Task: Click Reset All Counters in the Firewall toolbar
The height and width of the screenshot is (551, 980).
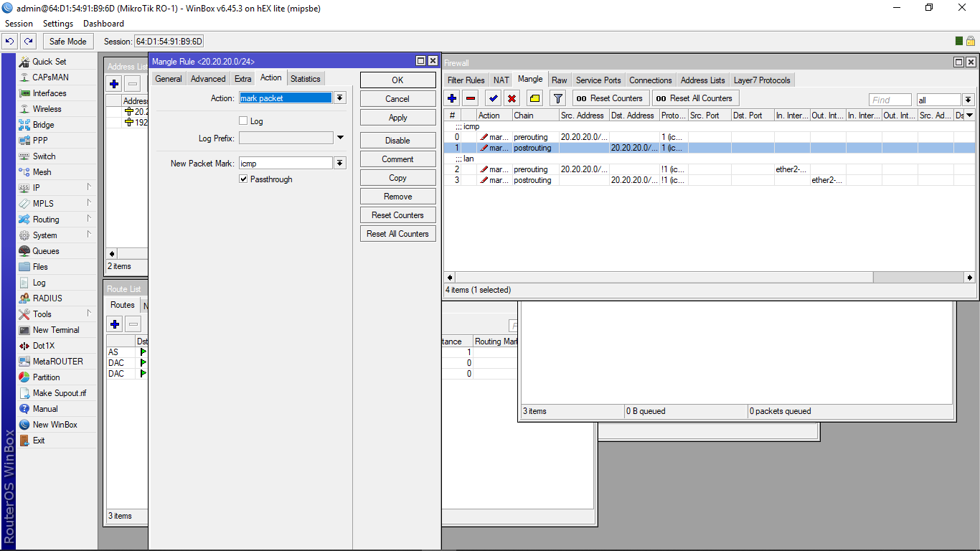Action: point(694,98)
